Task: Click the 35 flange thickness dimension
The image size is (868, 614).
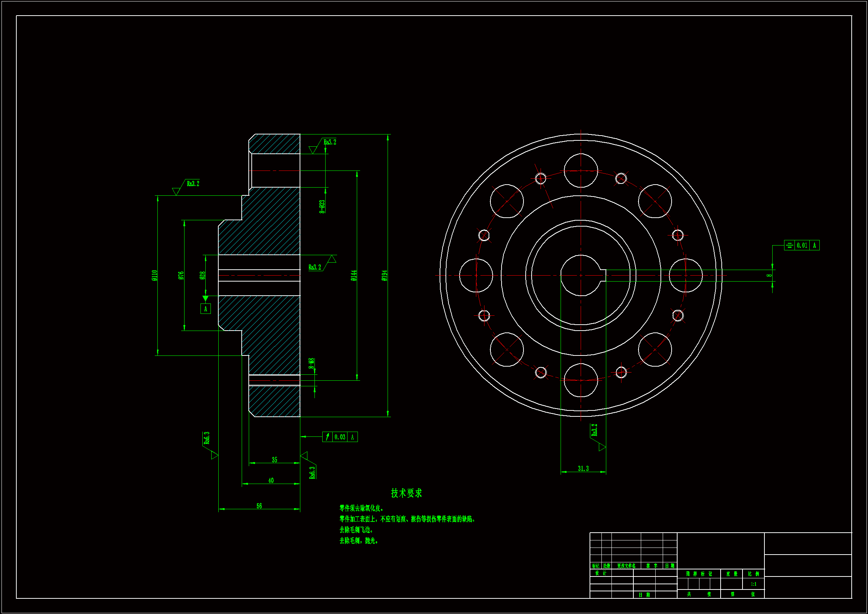Action: (x=274, y=460)
